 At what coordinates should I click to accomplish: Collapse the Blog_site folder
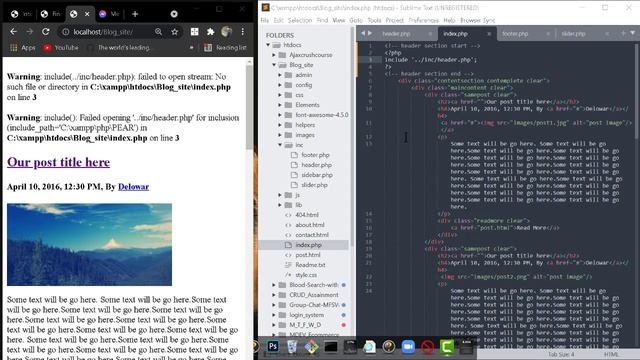click(274, 65)
